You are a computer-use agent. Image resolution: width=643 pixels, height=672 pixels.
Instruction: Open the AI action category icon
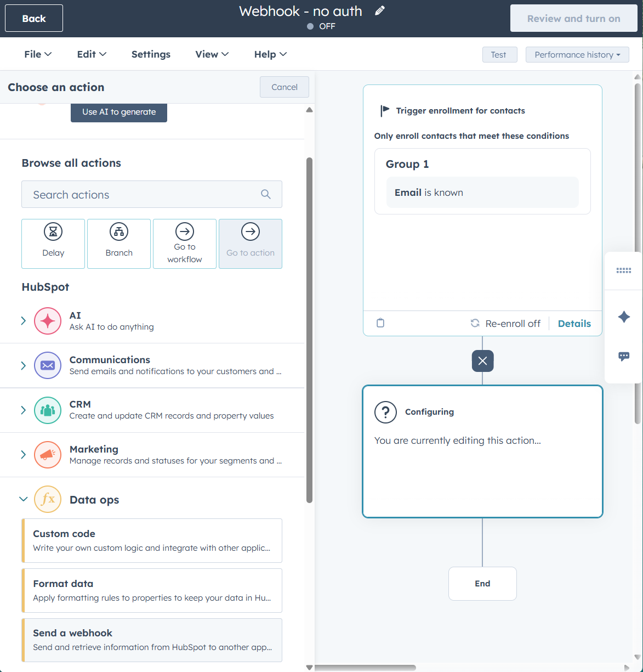(47, 321)
